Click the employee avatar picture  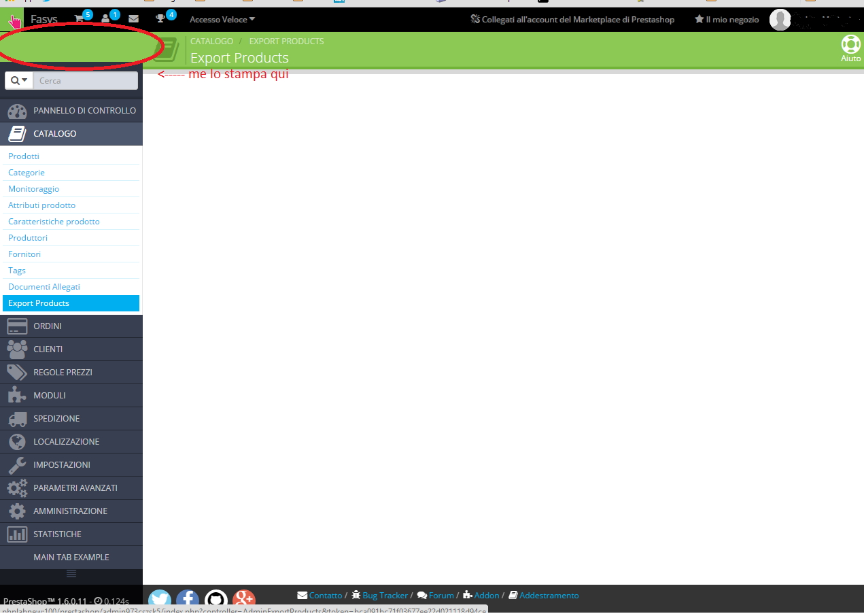point(780,20)
